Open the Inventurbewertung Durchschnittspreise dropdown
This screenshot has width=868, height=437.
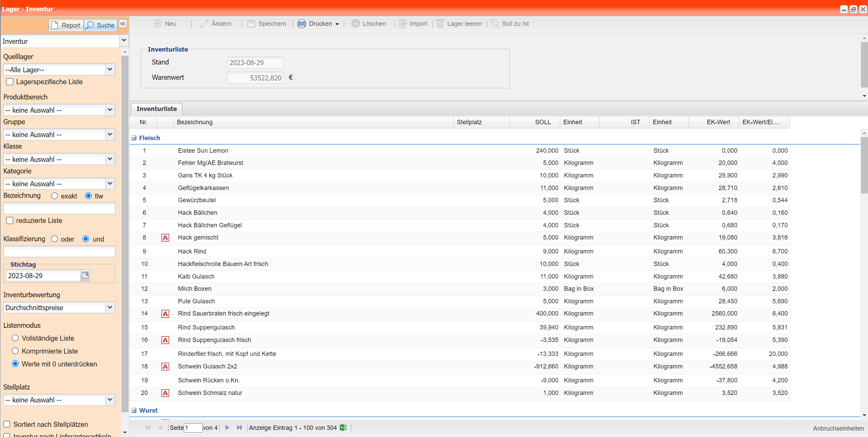coord(110,307)
